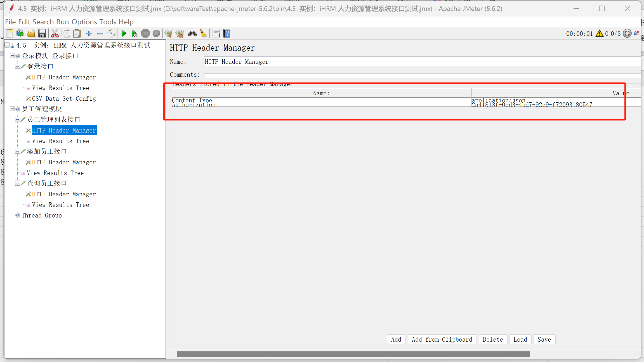The height and width of the screenshot is (362, 644).
Task: Collapse the 员工管理模块 thread group node
Action: point(12,109)
